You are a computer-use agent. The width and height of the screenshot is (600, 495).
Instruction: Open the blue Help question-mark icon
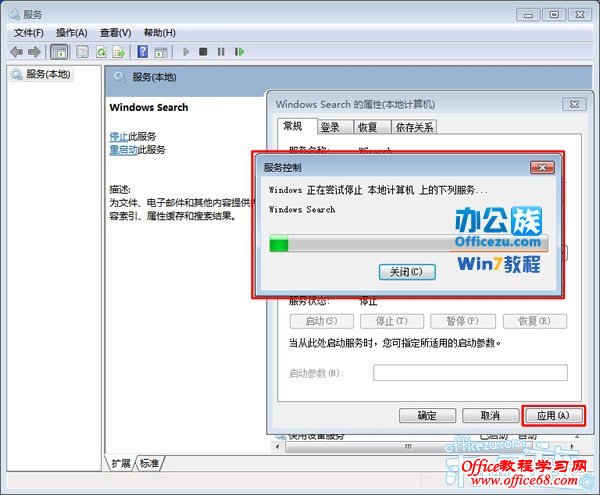(x=143, y=52)
